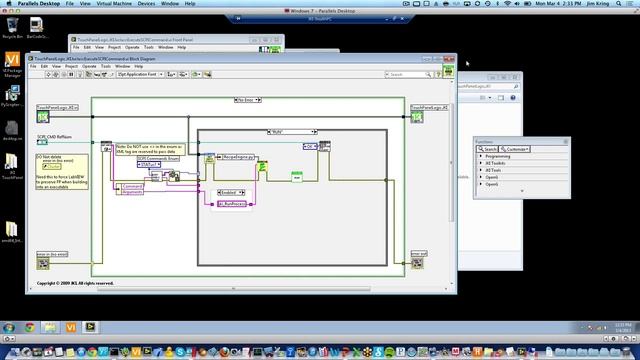
Task: Click the RunProcess string constant
Action: [x=232, y=204]
